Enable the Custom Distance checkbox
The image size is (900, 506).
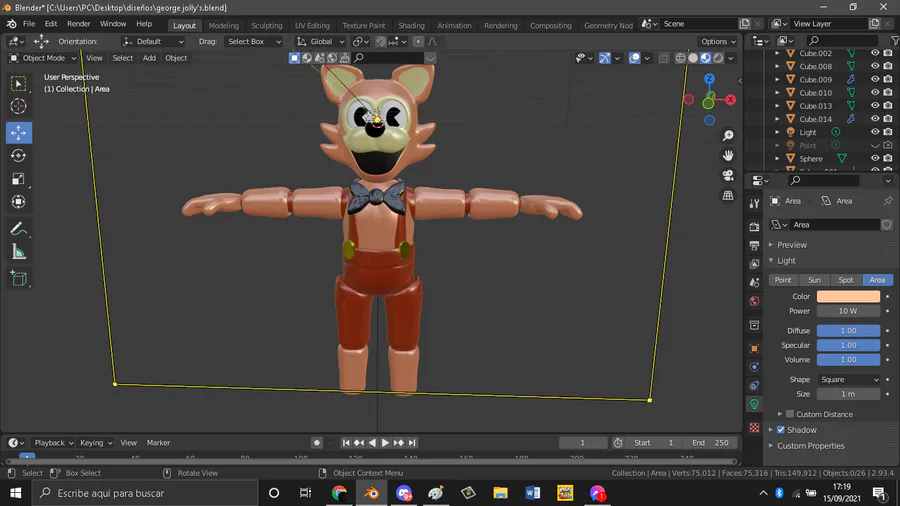(x=790, y=414)
